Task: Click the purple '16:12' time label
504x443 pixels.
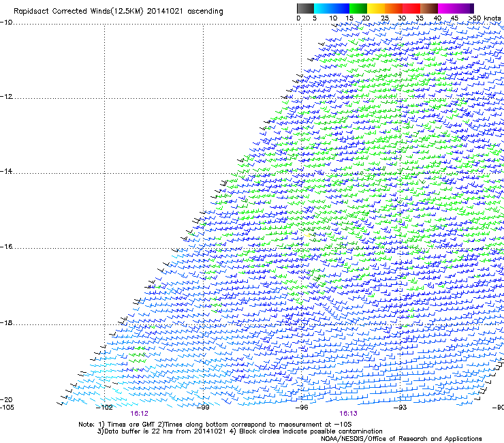Action: [x=139, y=414]
